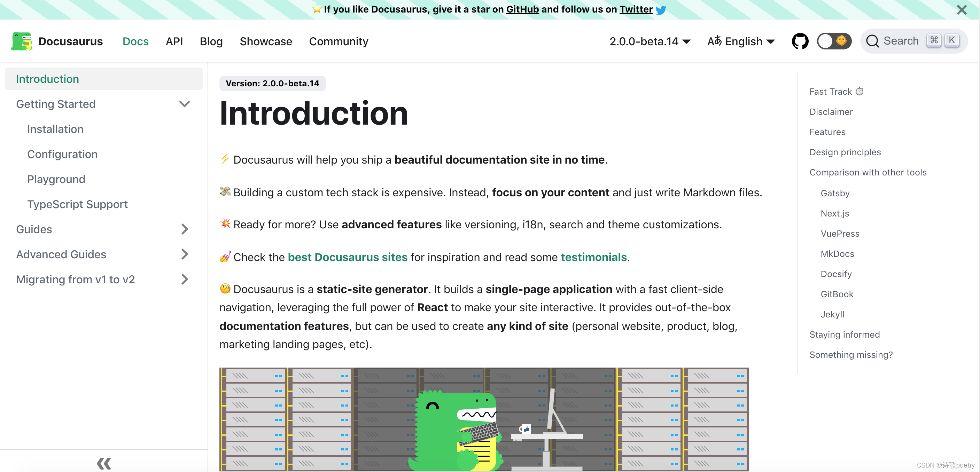Click the Introduction page heading

pos(313,113)
